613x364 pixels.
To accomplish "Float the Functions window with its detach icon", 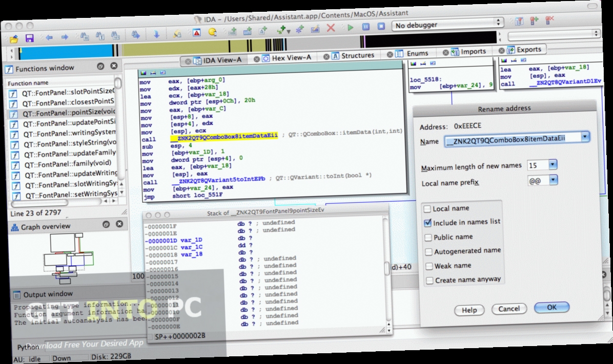I will [x=100, y=67].
